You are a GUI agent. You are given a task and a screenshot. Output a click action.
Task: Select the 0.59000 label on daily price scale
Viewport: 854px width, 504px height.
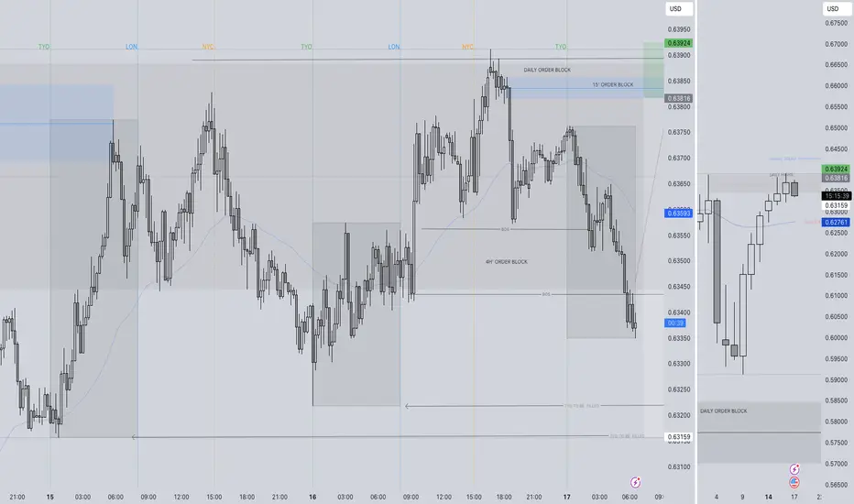pos(836,379)
